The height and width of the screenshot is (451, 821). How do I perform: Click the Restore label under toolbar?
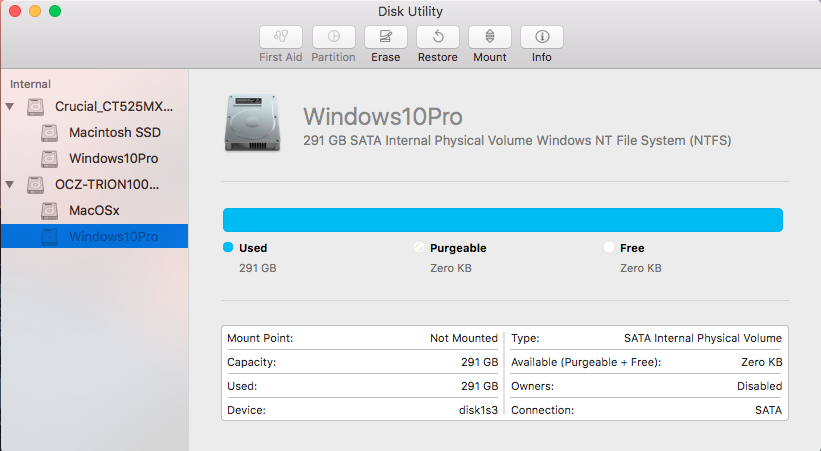coord(438,57)
